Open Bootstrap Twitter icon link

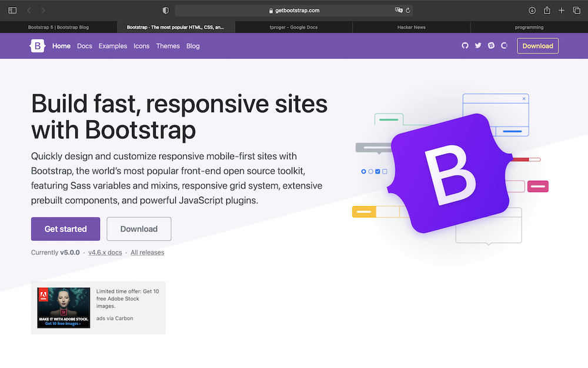[x=478, y=46]
